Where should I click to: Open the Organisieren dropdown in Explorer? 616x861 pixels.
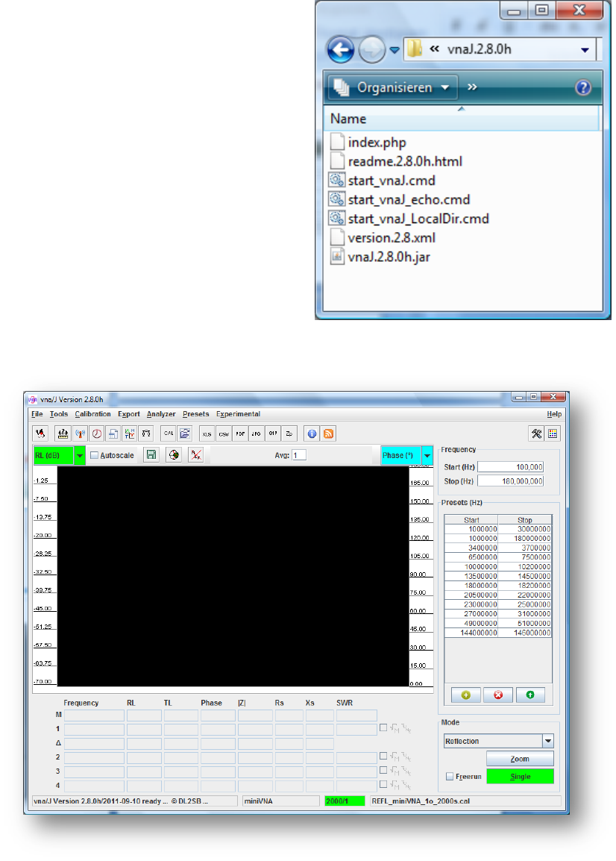[x=393, y=87]
